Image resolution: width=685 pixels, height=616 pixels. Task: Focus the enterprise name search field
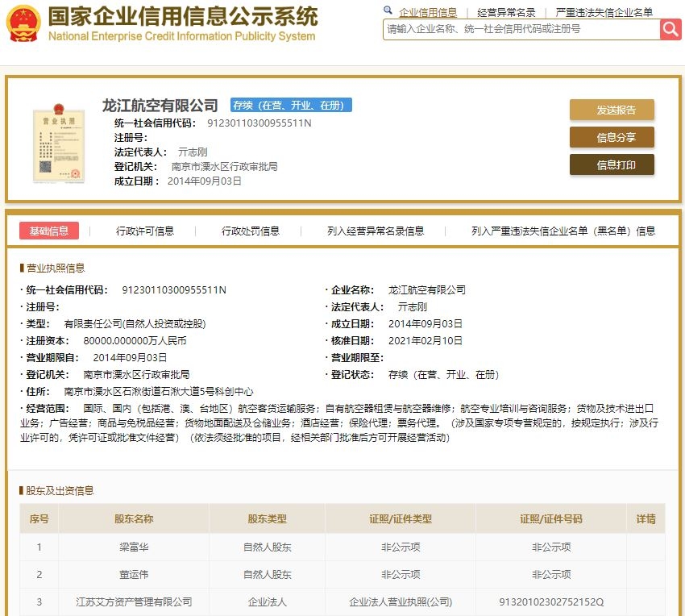521,29
